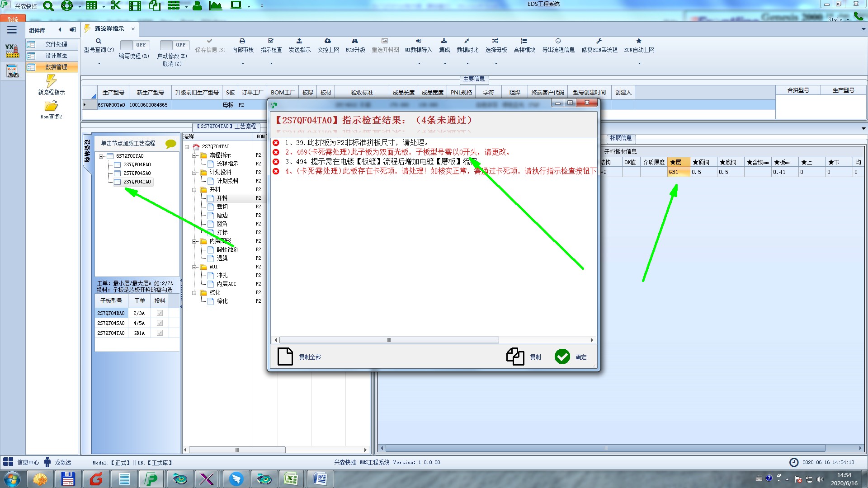Click 选择母板 shuffle toolbar icon

[x=495, y=41]
